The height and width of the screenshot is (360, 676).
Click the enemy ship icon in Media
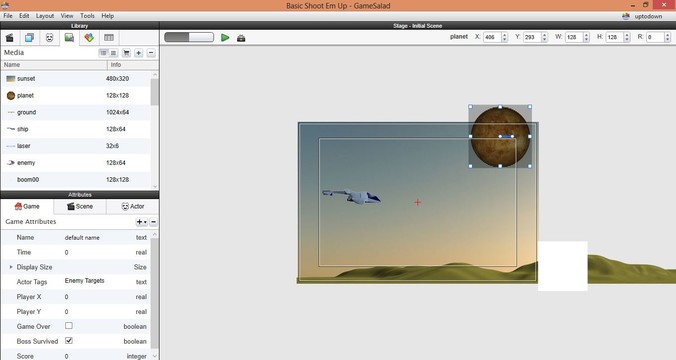[11, 163]
